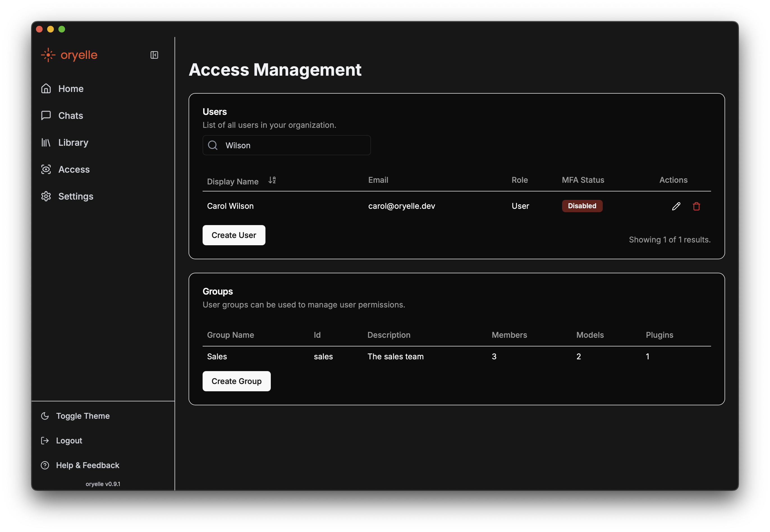Open Help & Feedback via the question mark icon
Image resolution: width=770 pixels, height=532 pixels.
pos(45,465)
